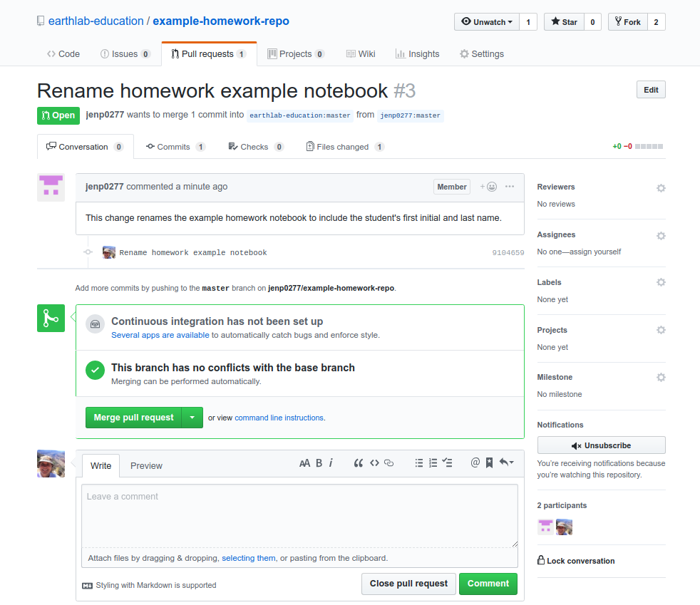Open Reviewers gear settings
Image resolution: width=700 pixels, height=605 pixels.
(661, 188)
